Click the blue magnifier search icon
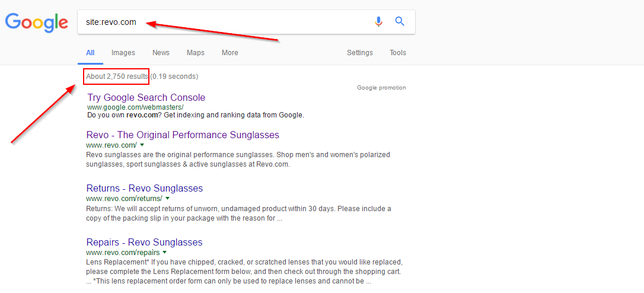The width and height of the screenshot is (644, 293). [x=400, y=21]
